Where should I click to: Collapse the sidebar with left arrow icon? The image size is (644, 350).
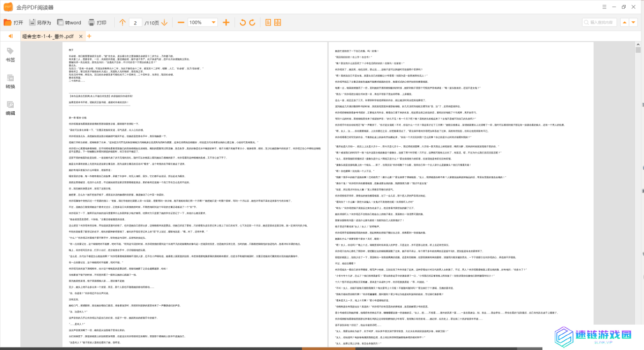(10, 36)
